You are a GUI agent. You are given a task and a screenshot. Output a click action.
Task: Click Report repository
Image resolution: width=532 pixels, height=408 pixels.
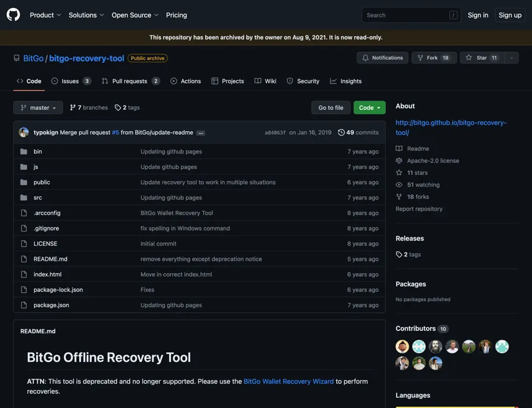click(419, 209)
